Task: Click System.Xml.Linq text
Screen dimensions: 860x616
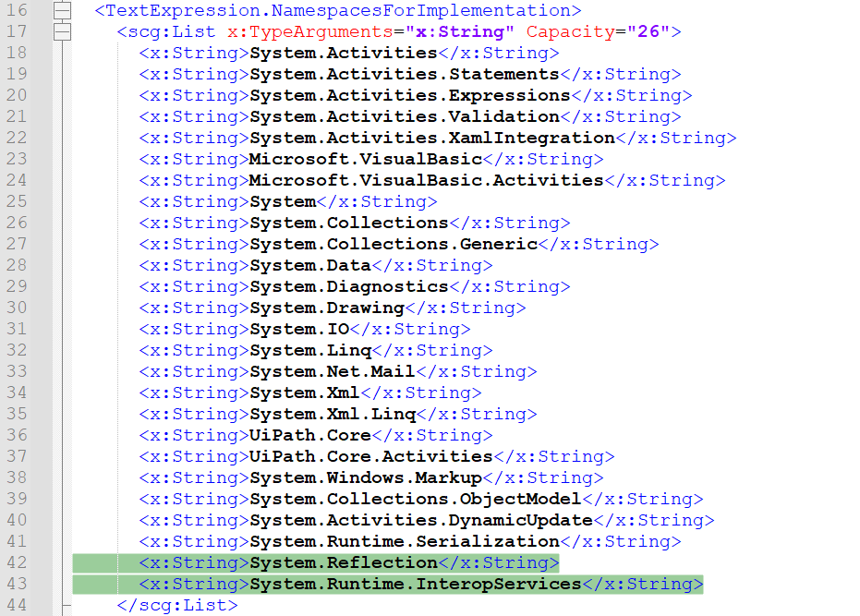Action: pos(333,414)
